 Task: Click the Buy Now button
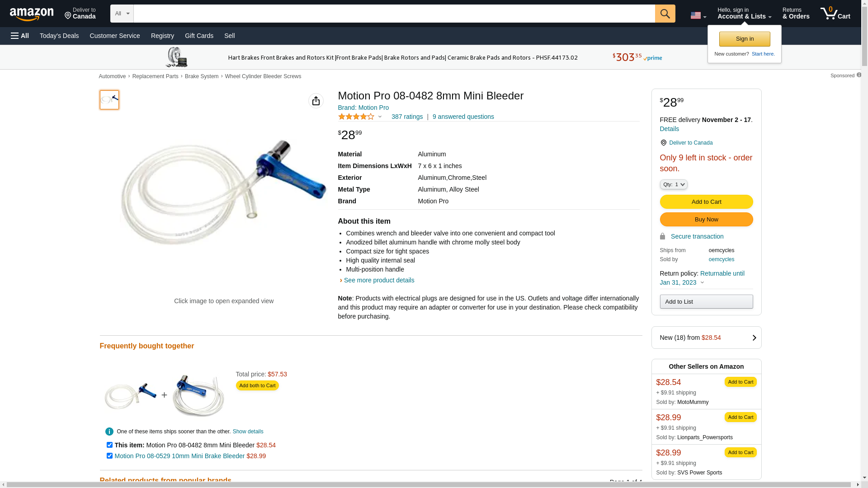point(706,220)
